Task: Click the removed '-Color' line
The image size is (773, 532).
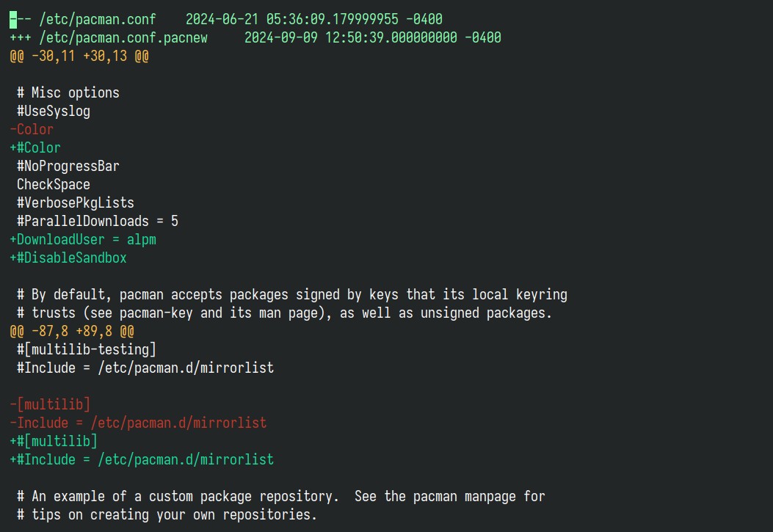Action: (32, 130)
